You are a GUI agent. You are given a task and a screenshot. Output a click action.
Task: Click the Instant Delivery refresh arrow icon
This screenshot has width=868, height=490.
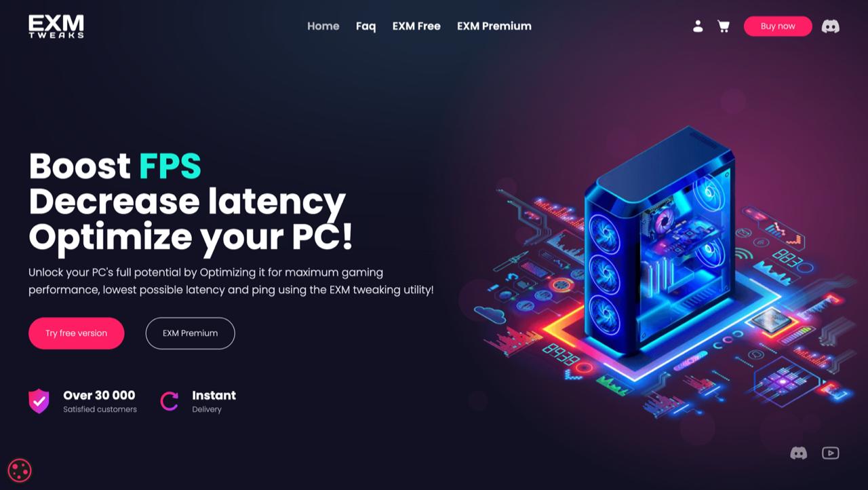click(x=169, y=401)
